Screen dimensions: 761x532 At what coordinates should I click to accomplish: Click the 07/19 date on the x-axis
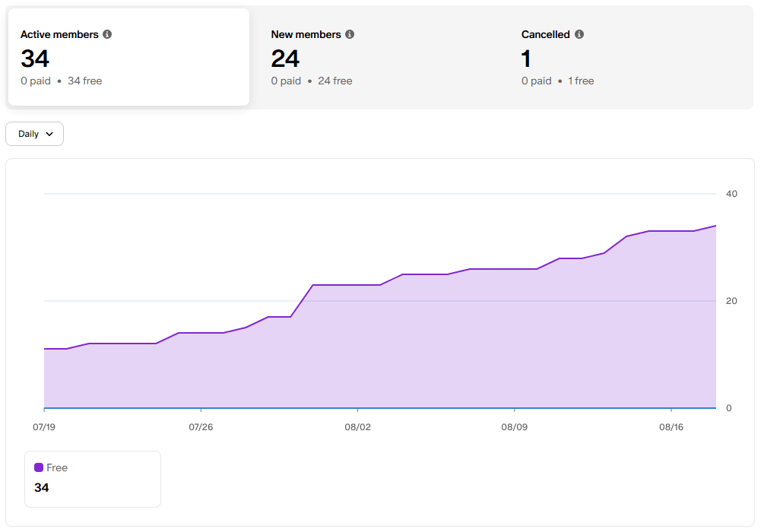(44, 427)
